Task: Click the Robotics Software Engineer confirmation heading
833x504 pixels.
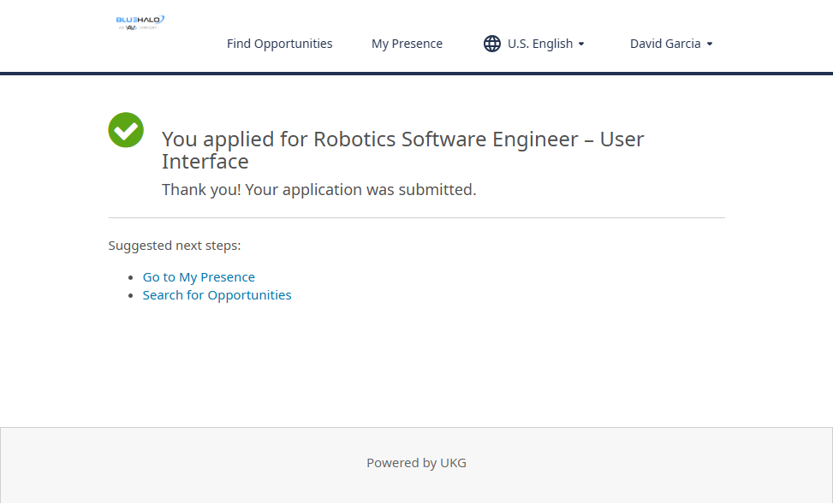Action: (x=402, y=150)
